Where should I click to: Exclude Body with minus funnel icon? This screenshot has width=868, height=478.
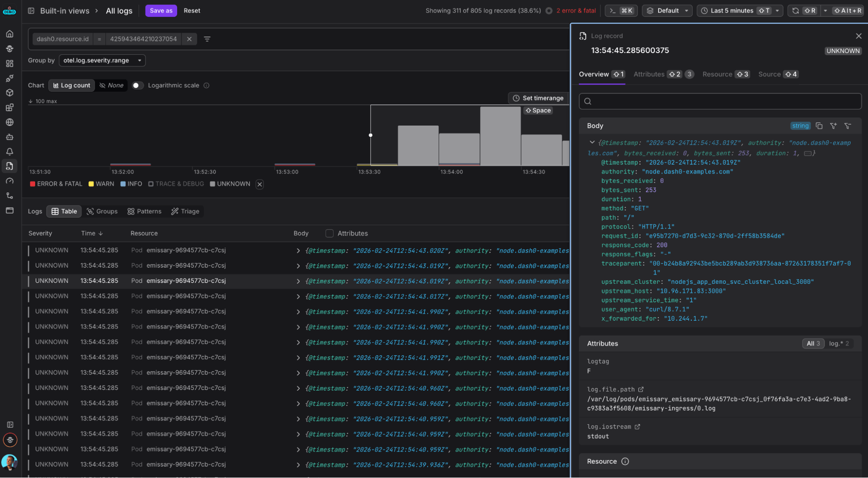pyautogui.click(x=848, y=126)
